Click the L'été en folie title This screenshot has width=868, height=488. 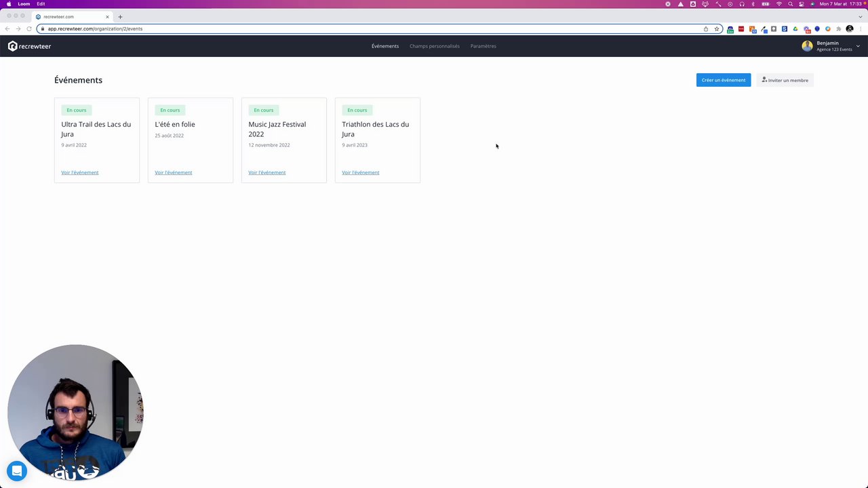(175, 124)
